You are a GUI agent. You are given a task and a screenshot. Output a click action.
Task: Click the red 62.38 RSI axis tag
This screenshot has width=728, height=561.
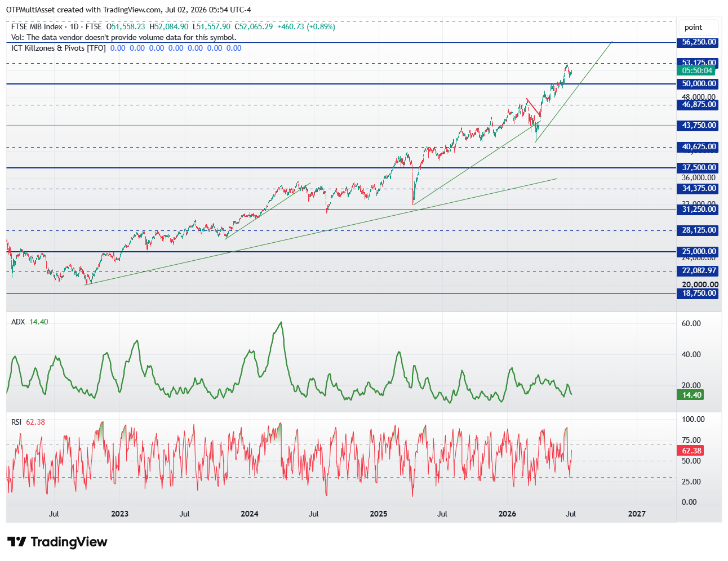tap(691, 451)
